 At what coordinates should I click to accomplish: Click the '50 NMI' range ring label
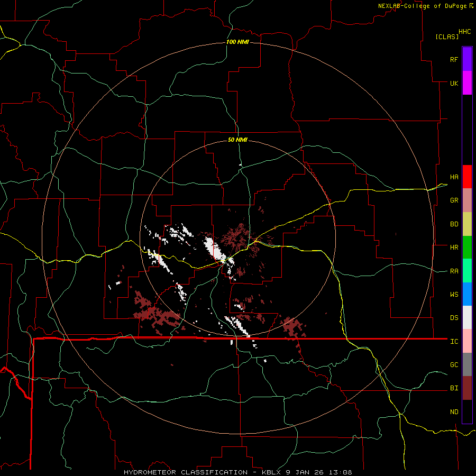237,140
